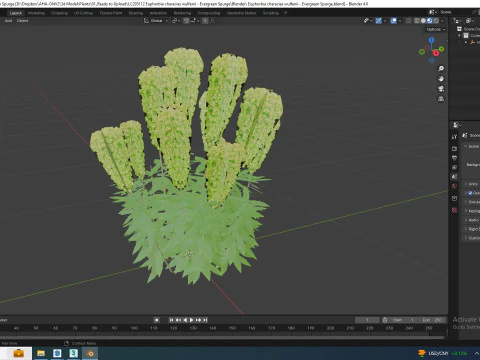
Task: Select material preview viewport shading
Action: [429, 21]
